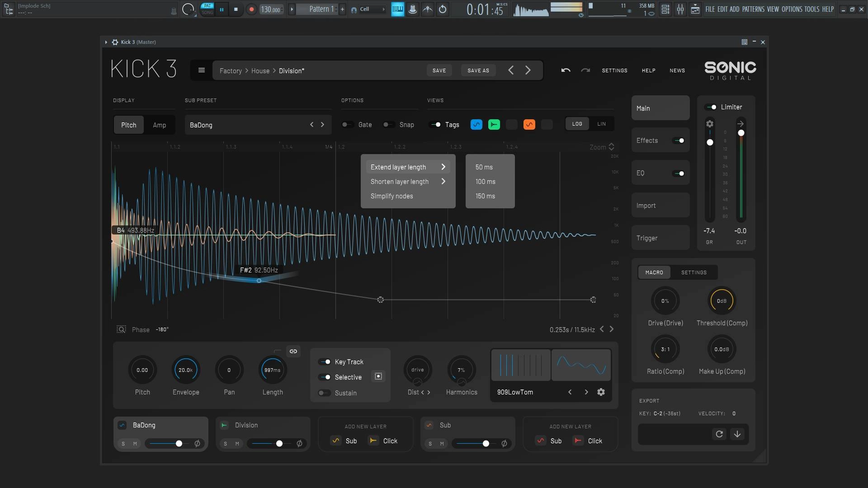Toggle the Limiter switch
The height and width of the screenshot is (488, 868).
(711, 107)
